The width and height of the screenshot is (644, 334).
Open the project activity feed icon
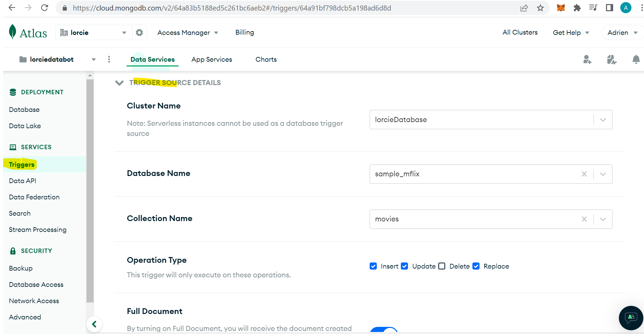click(611, 60)
